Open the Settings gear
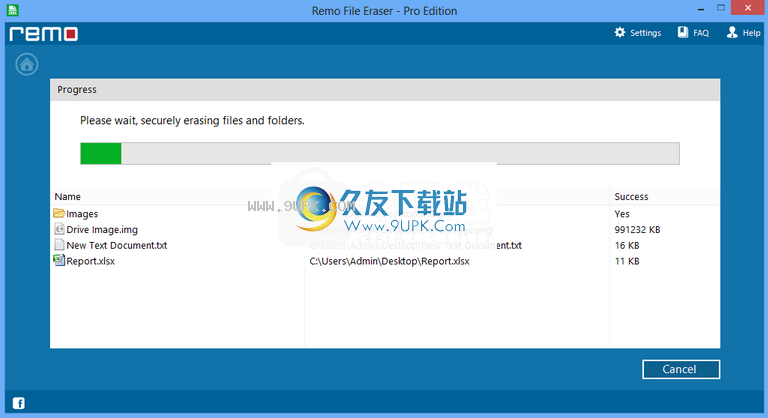The width and height of the screenshot is (768, 418). coord(620,32)
